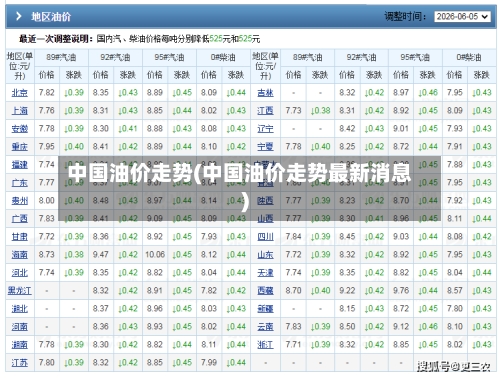The height and width of the screenshot is (378, 500).
Task: Select 西藏 0# diesel price cell 8.57
Action: click(455, 291)
